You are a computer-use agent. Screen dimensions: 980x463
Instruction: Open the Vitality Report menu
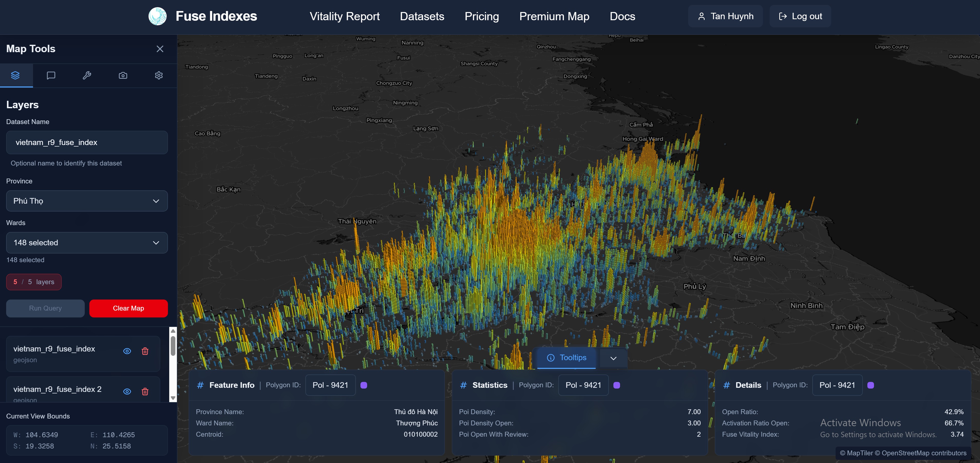click(x=344, y=16)
